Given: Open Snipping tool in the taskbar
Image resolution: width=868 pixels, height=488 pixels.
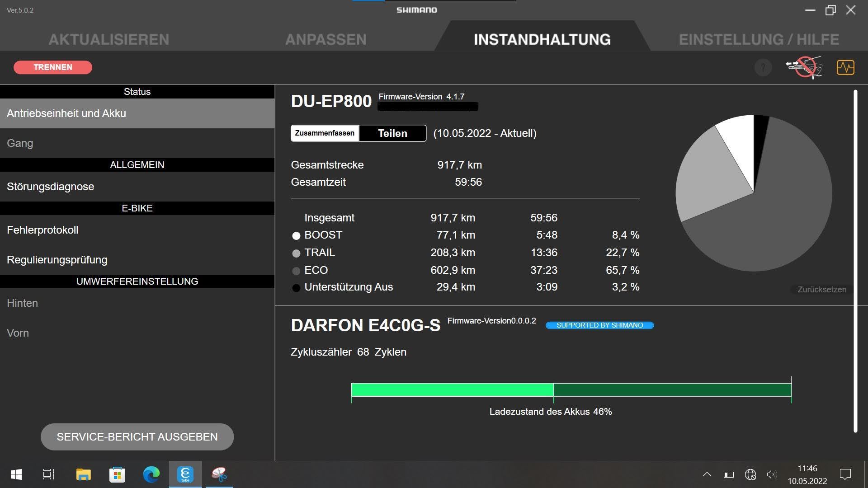Looking at the screenshot, I should (219, 474).
